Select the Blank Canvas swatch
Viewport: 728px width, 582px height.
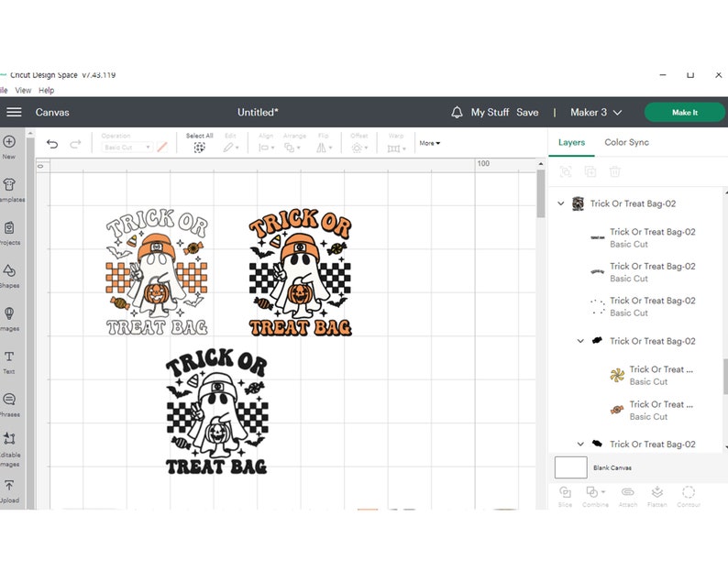(570, 467)
